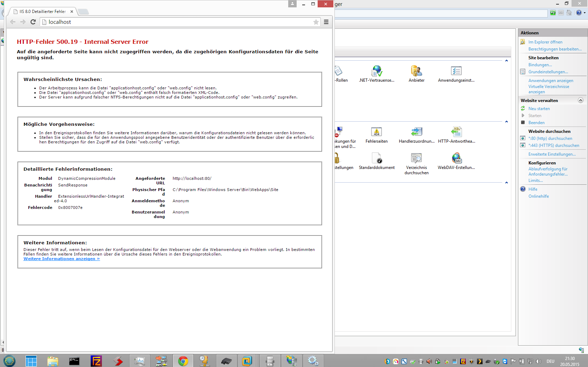Open the VMware taskbar icon
Image resolution: width=588 pixels, height=367 pixels.
click(x=248, y=361)
